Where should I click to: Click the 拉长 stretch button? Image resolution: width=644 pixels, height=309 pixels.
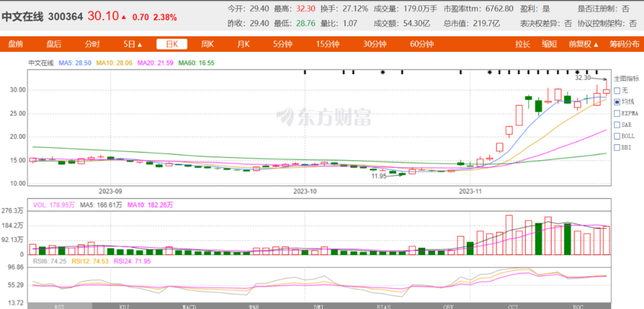[x=523, y=44]
